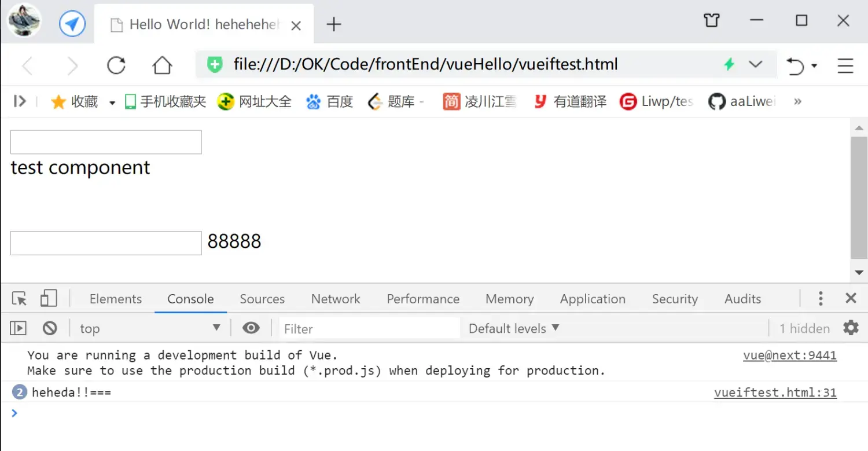Image resolution: width=868 pixels, height=451 pixels.
Task: Open the browser skin shirt icon
Action: click(x=711, y=21)
